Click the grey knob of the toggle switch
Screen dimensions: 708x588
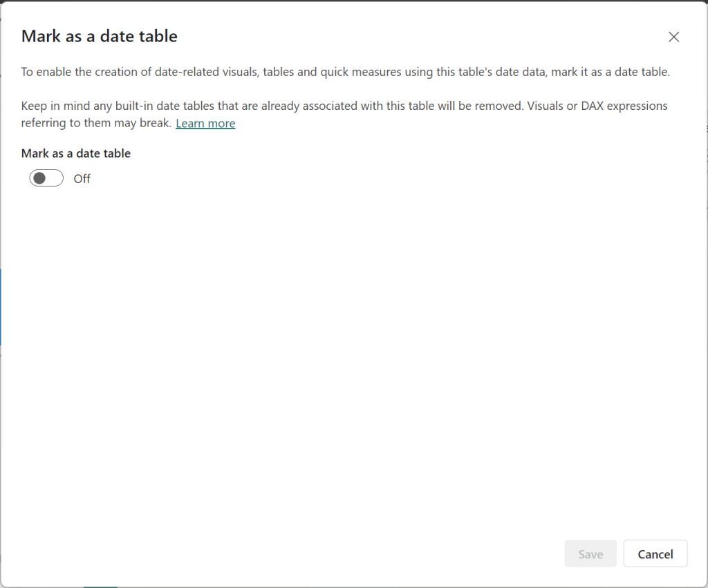point(39,178)
